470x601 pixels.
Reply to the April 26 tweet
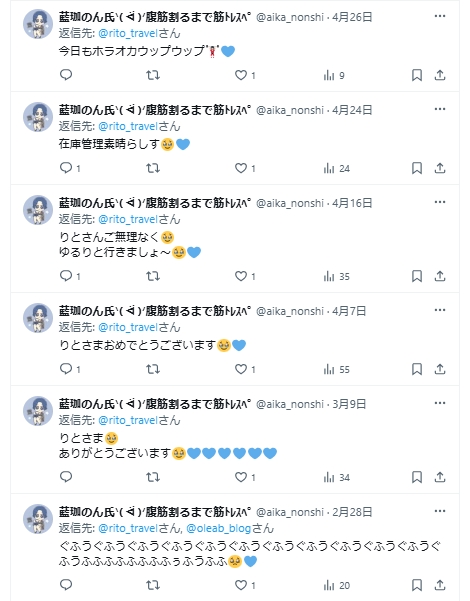(66, 75)
